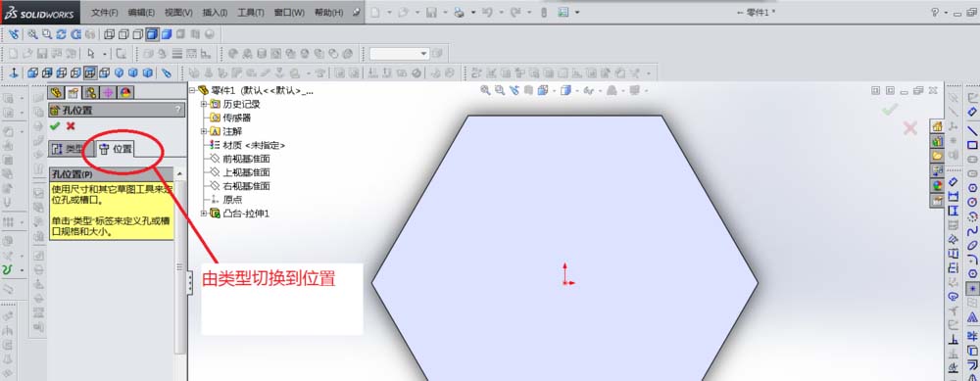Select the highlighted top view orientation icon
Viewport: 980px width, 381px height.
tap(90, 72)
